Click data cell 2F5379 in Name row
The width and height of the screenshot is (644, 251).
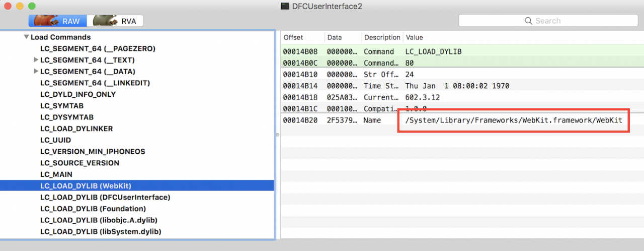pyautogui.click(x=342, y=120)
